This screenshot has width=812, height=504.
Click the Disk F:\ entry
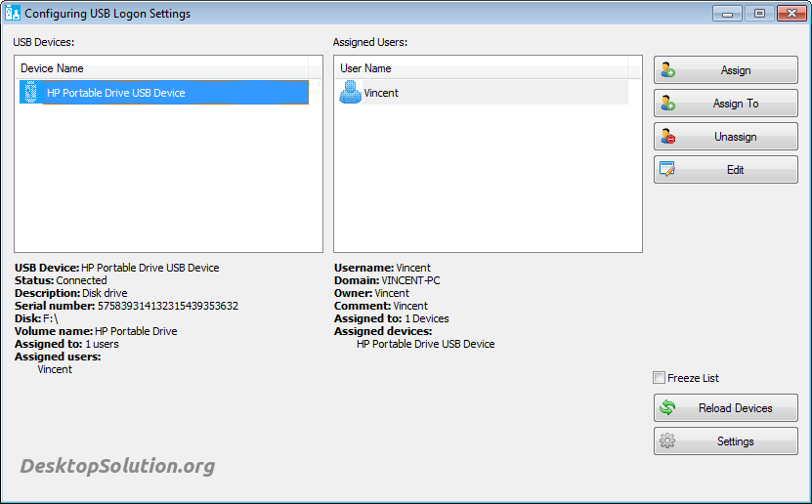coord(36,318)
